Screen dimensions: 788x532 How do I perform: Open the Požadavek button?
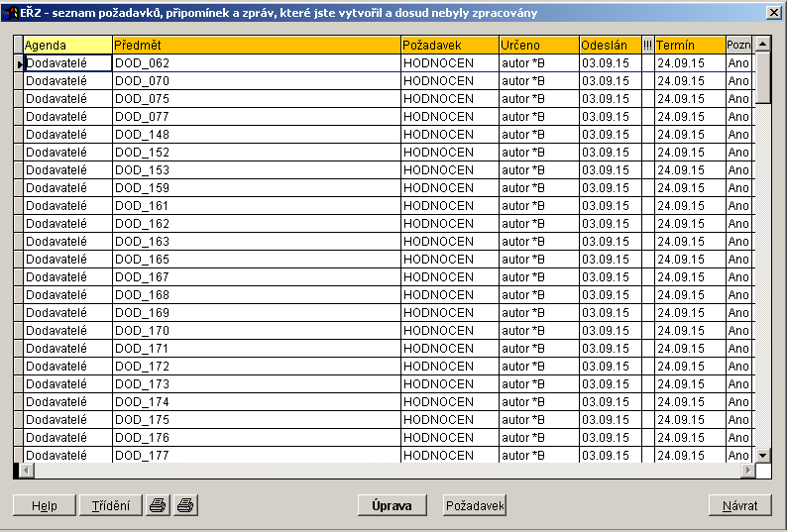point(475,505)
